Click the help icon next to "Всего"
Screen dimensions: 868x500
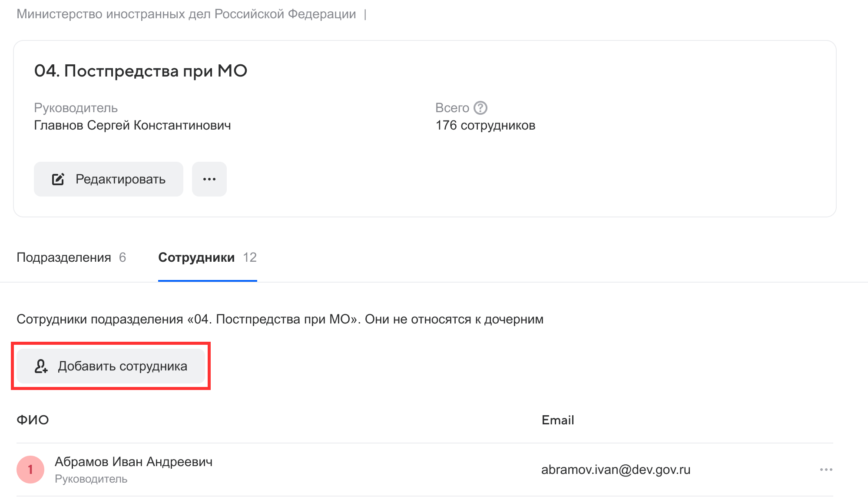point(480,108)
